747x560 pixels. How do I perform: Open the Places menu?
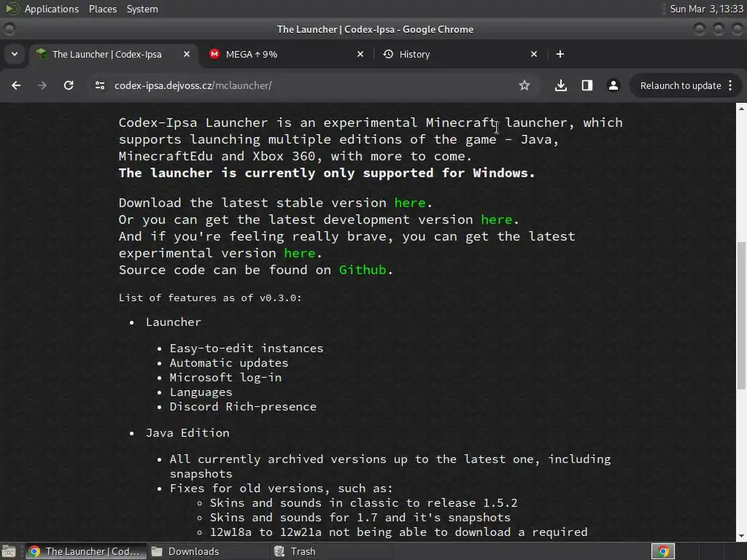tap(103, 9)
